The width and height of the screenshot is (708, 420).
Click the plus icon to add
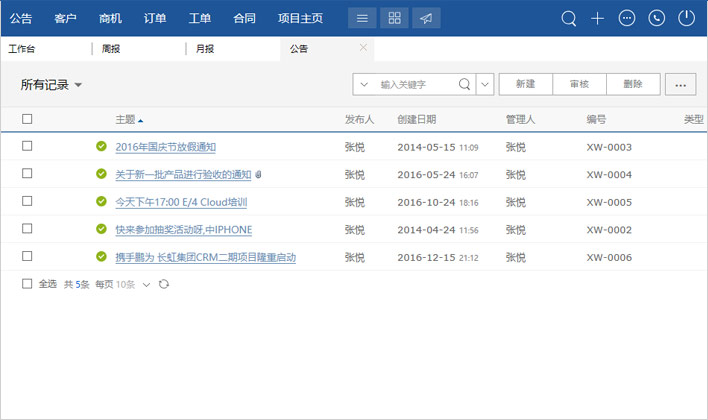click(598, 18)
